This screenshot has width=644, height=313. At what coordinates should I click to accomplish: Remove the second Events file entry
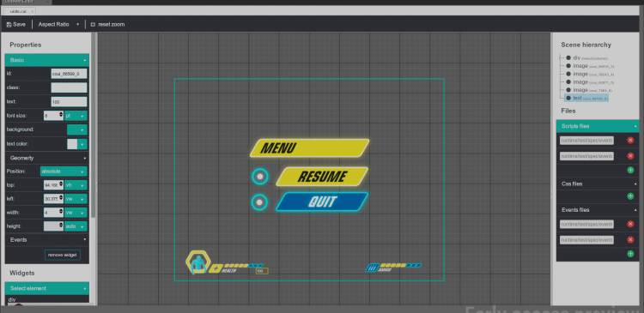(630, 239)
